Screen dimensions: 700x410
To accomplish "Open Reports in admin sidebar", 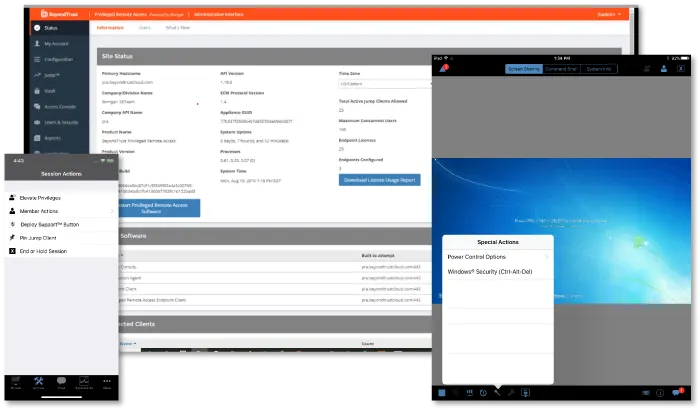I will [59, 138].
